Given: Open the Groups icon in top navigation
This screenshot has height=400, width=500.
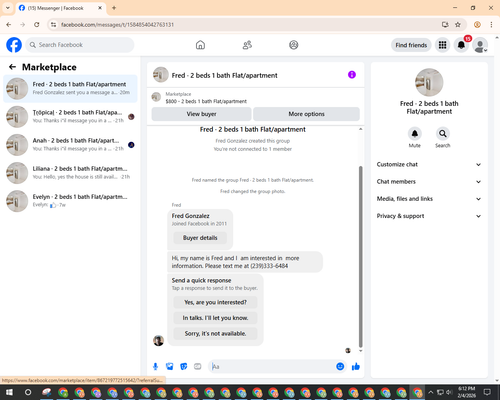Looking at the screenshot, I should (294, 45).
